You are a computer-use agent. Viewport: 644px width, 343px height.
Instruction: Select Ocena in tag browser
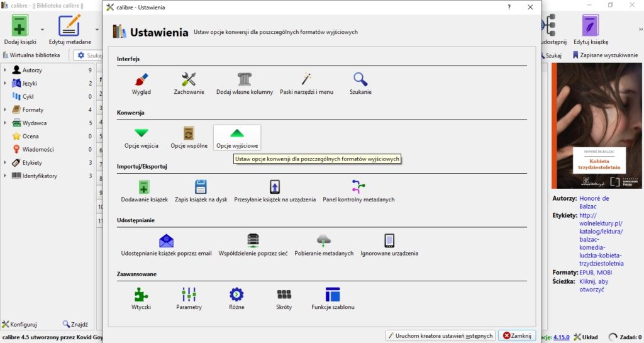31,136
